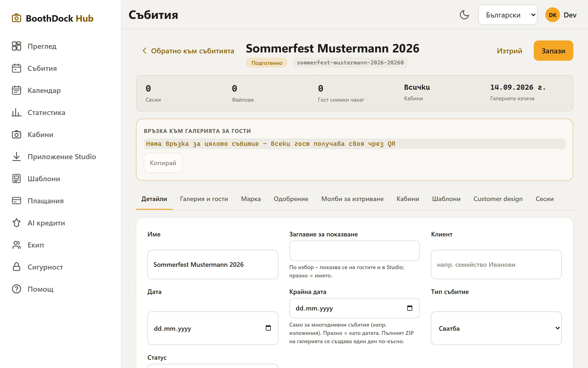
Task: Open the Кабини tab in event details
Action: coord(408,199)
